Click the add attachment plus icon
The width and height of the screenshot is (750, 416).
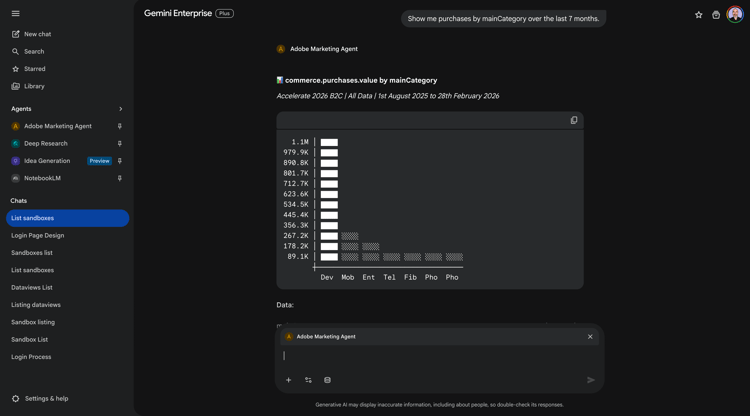tap(289, 380)
